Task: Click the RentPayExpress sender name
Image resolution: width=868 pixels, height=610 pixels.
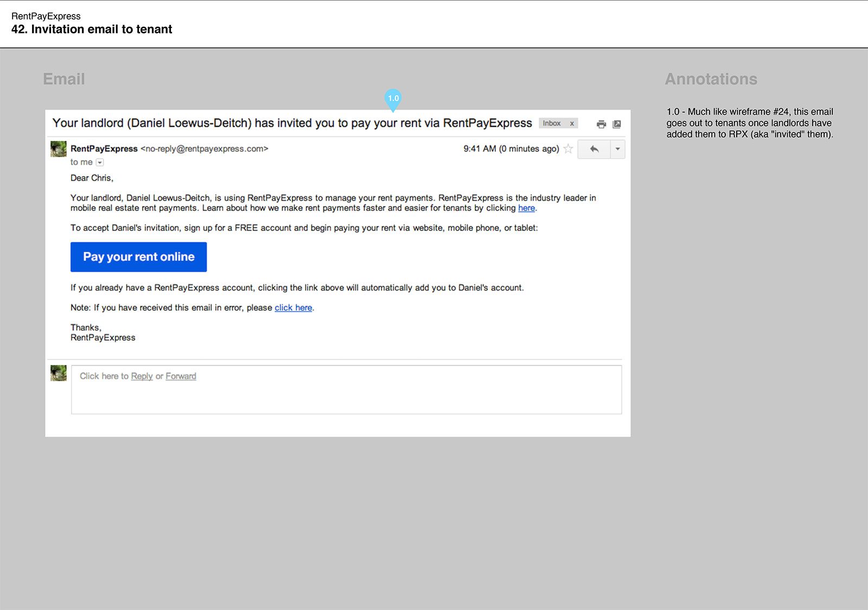Action: coord(104,149)
